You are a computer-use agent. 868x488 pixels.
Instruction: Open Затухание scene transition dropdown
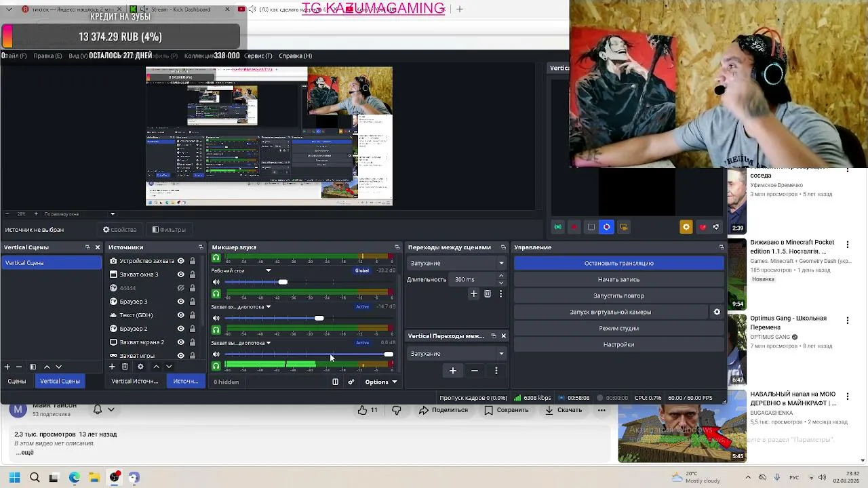tap(457, 263)
